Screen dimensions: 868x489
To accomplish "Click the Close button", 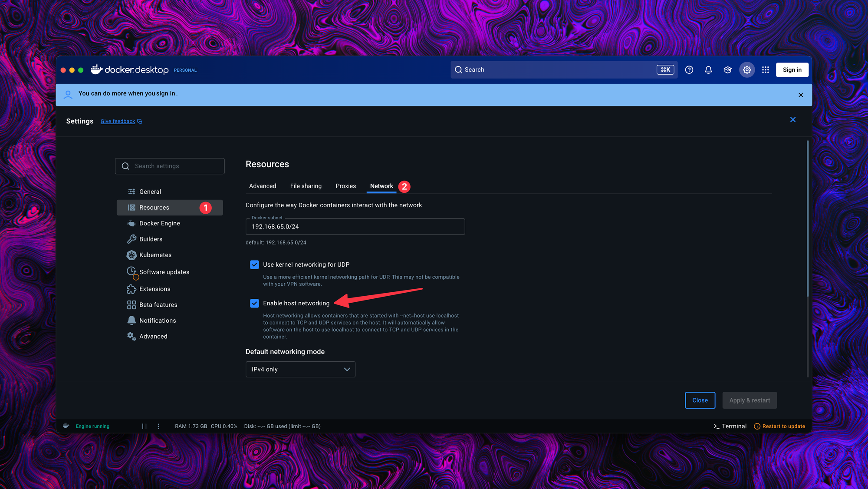I will 700,400.
